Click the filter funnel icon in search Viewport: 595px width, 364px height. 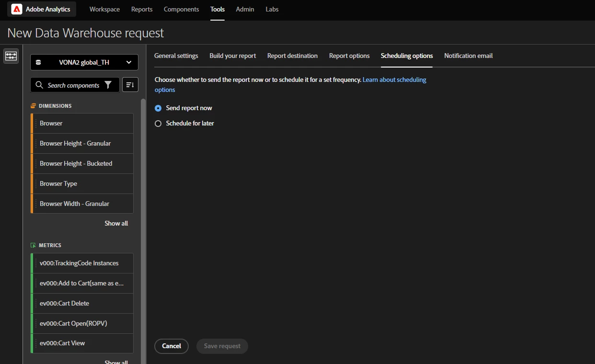click(108, 85)
